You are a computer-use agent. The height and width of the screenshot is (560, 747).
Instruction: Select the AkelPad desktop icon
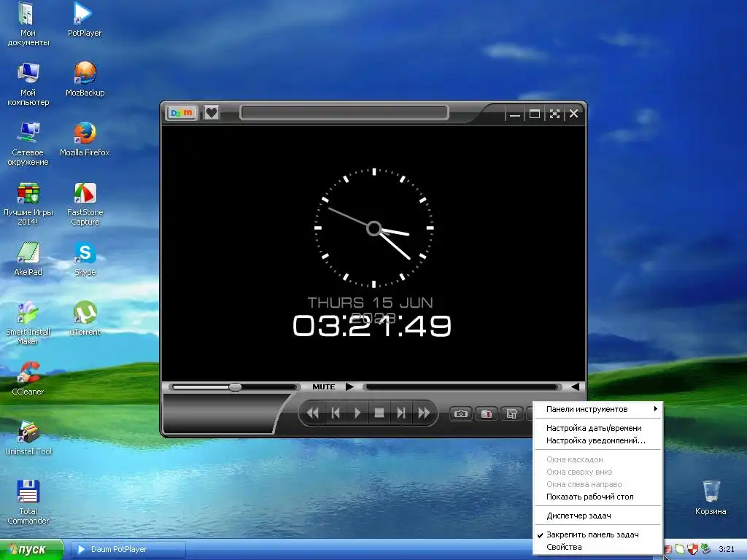tap(28, 259)
